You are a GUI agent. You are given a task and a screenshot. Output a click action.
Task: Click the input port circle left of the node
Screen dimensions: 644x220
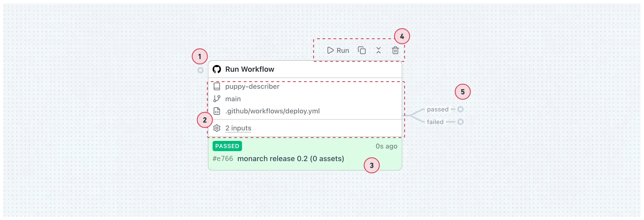[x=200, y=70]
